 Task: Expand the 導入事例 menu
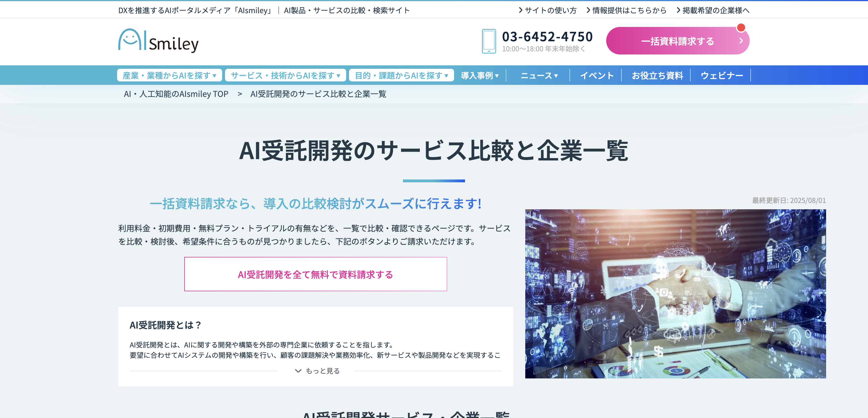click(x=479, y=75)
